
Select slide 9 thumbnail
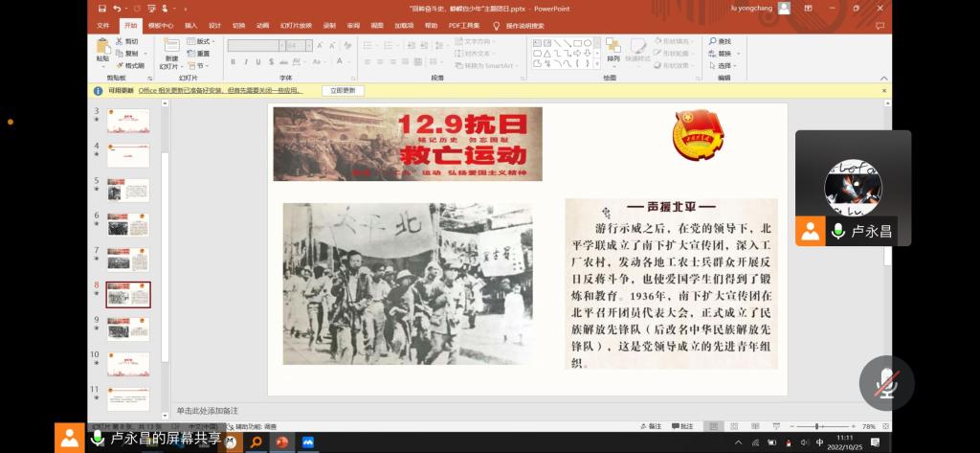128,328
